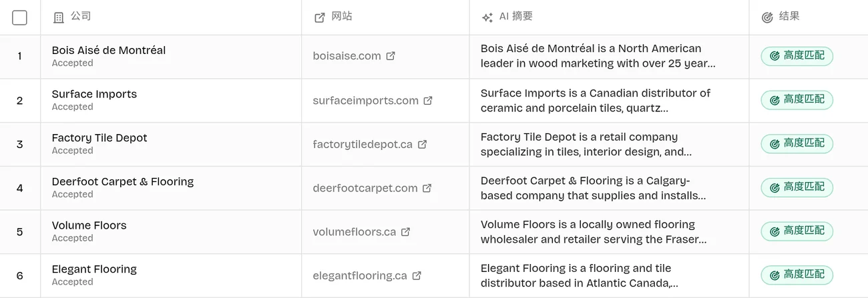Click 高度匹配 badge for Bois Aisé de Montréal
Viewport: 868px width, 298px height.
pyautogui.click(x=797, y=56)
